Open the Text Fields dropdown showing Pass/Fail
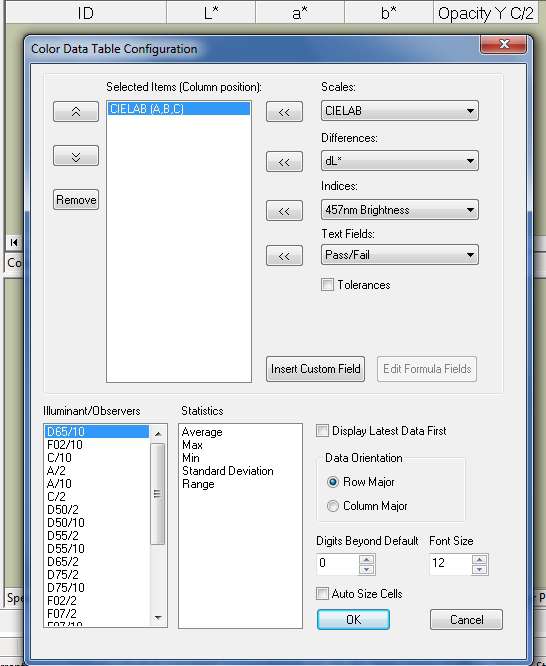This screenshot has height=666, width=546. tap(400, 255)
